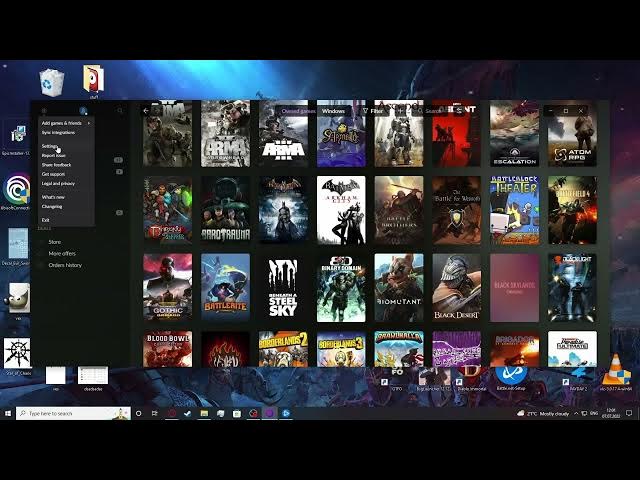Open the Battle Brothers cover
Screen dimensions: 640x480
pos(399,210)
